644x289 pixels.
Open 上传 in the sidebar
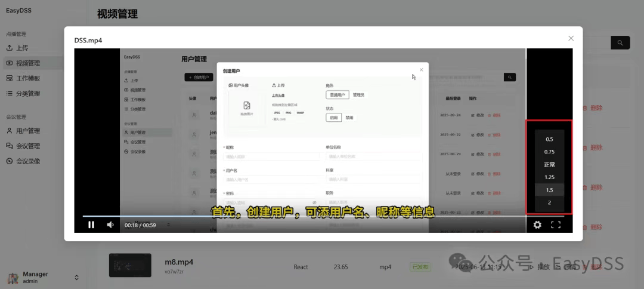21,48
